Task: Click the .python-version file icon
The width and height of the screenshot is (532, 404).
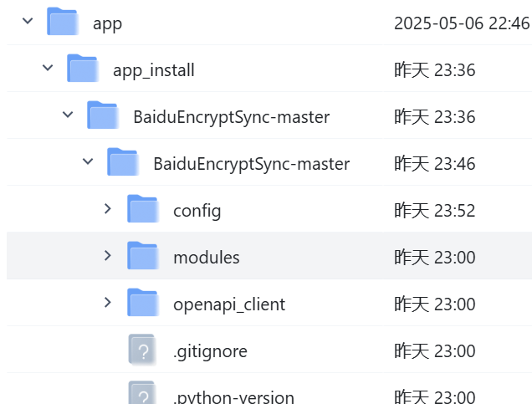Action: tap(142, 395)
